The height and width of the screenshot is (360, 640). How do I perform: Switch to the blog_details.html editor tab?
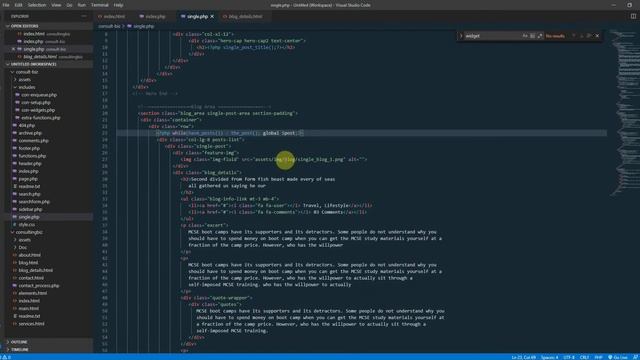pyautogui.click(x=243, y=17)
